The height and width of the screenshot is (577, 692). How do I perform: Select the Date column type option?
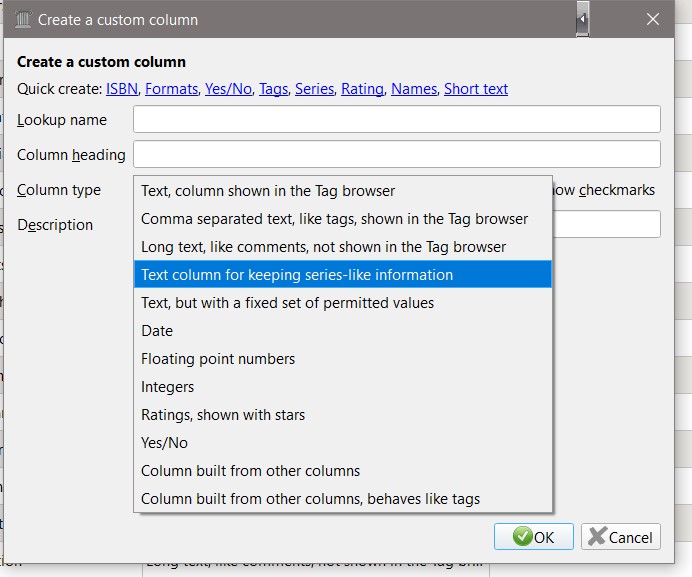click(157, 331)
